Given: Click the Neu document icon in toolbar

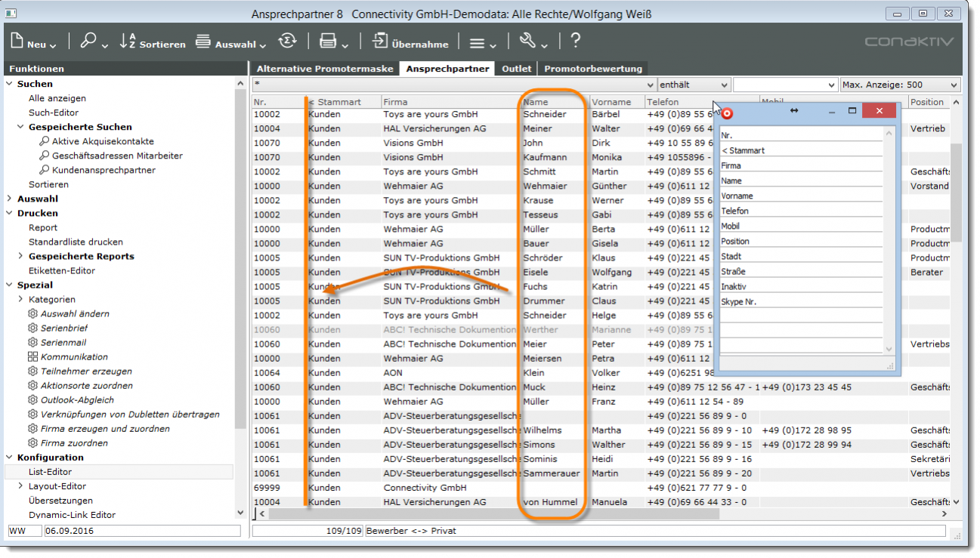Looking at the screenshot, I should [x=18, y=42].
